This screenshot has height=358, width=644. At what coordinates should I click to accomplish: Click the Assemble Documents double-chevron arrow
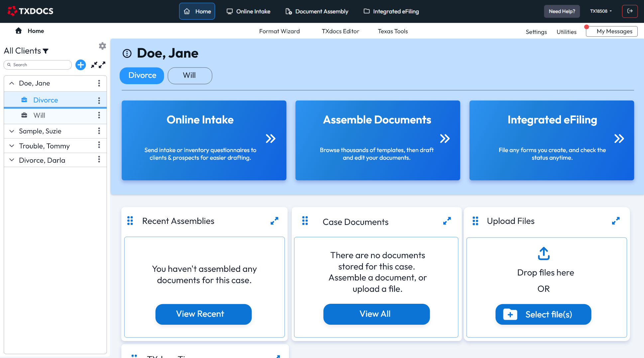click(445, 138)
